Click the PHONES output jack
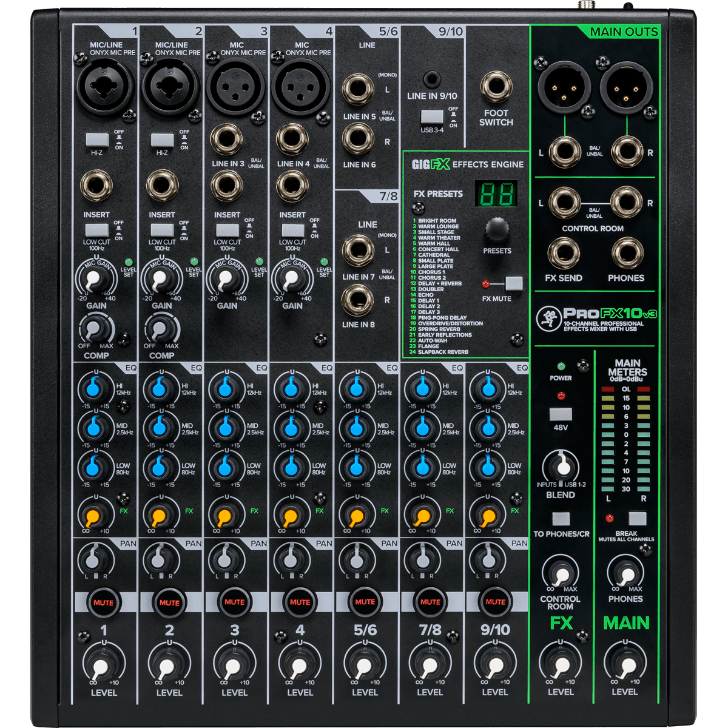728x728 pixels. click(627, 254)
